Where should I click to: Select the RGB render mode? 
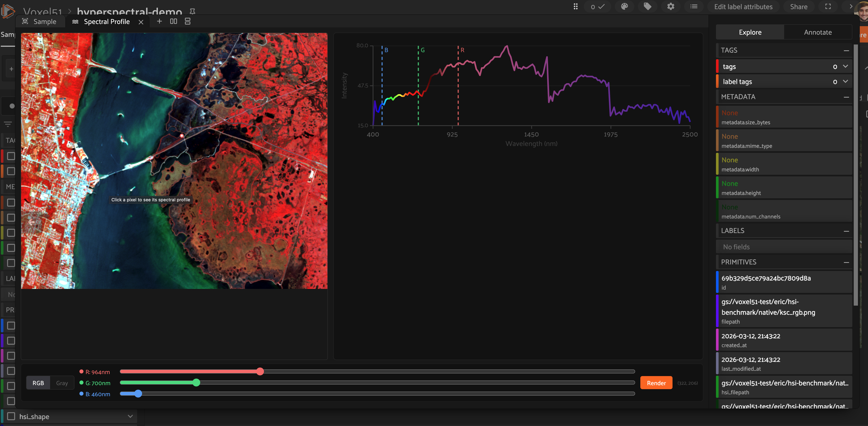pyautogui.click(x=38, y=383)
